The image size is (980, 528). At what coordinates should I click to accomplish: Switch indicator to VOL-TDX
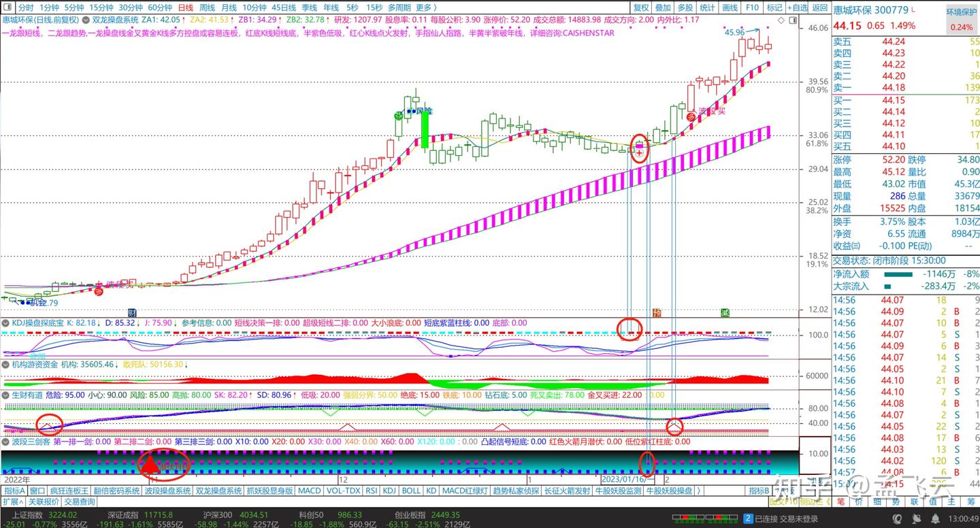tap(343, 491)
